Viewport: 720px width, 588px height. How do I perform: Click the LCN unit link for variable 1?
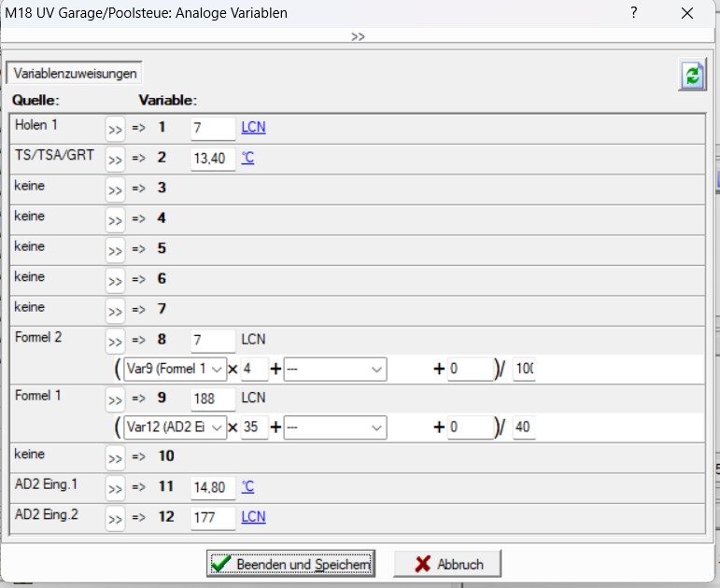(x=253, y=128)
